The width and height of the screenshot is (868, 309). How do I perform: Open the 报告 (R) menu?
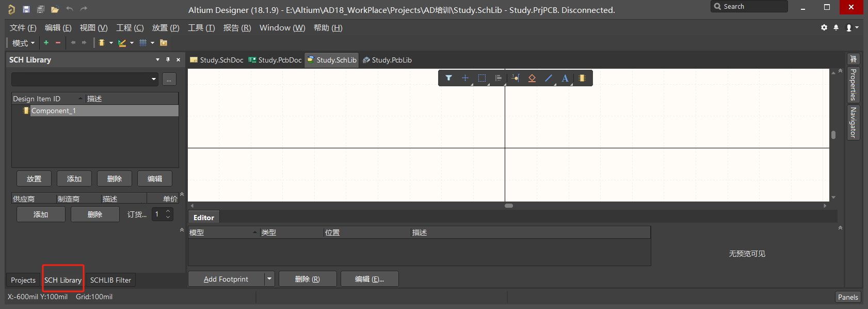(237, 28)
